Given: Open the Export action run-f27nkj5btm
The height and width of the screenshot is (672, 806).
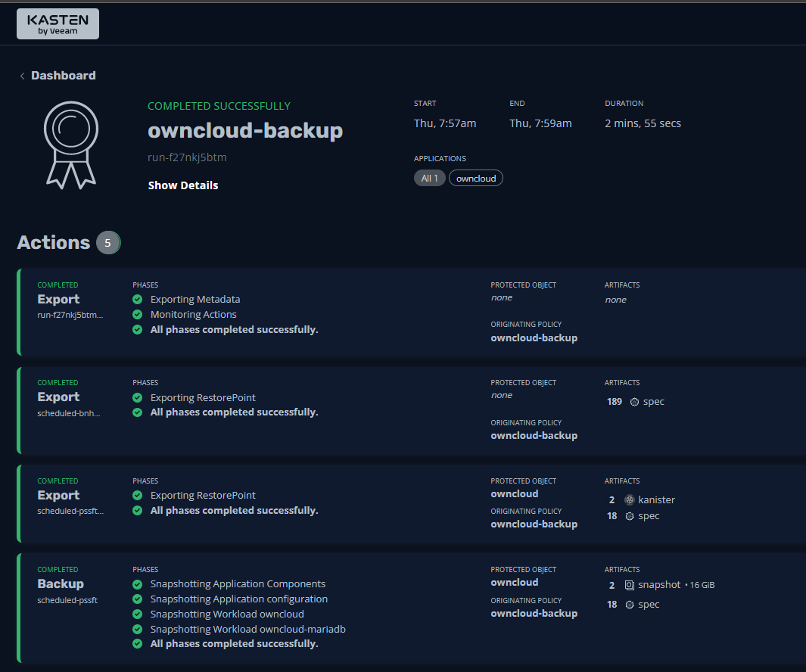Looking at the screenshot, I should tap(59, 300).
